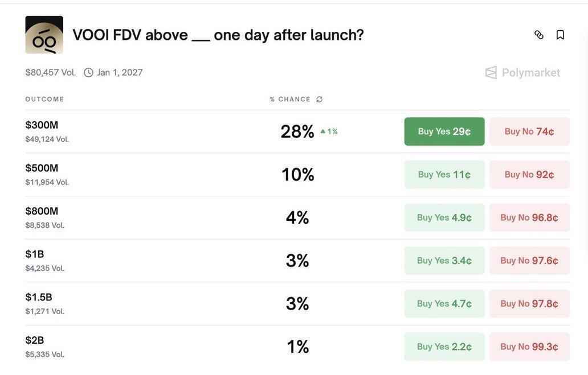Buy Yes at 11¢ for $500M
Image resolution: width=588 pixels, height=375 pixels.
pyautogui.click(x=444, y=175)
